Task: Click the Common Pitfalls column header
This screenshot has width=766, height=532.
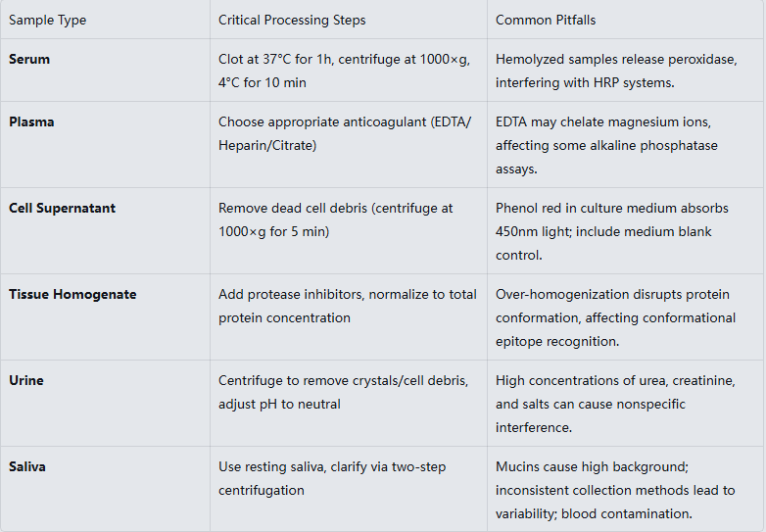Action: pos(546,20)
